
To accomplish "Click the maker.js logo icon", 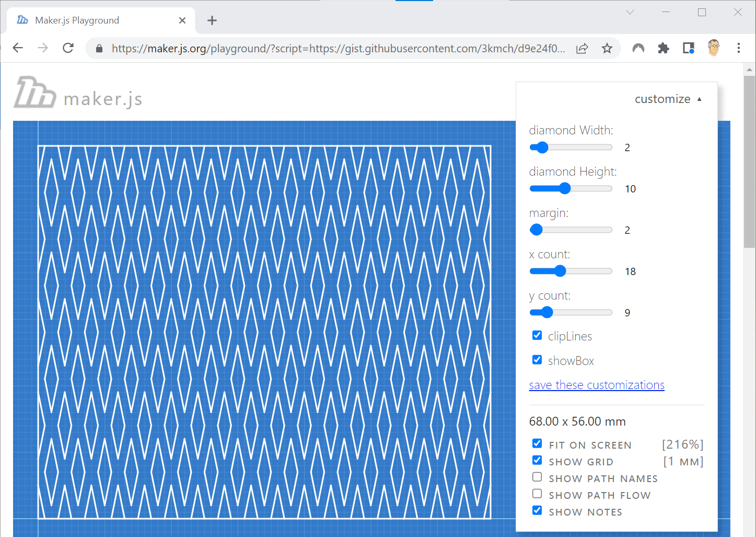I will [34, 92].
